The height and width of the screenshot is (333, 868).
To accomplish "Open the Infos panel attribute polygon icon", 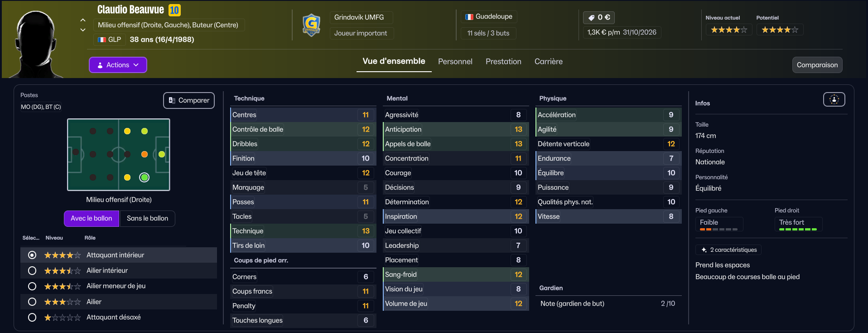I will (834, 99).
